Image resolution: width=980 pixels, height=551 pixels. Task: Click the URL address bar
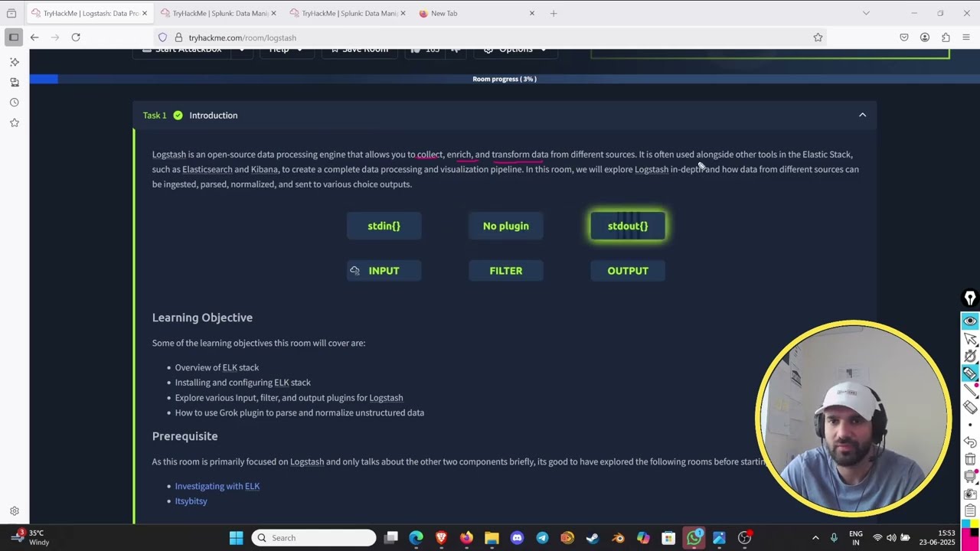[490, 37]
